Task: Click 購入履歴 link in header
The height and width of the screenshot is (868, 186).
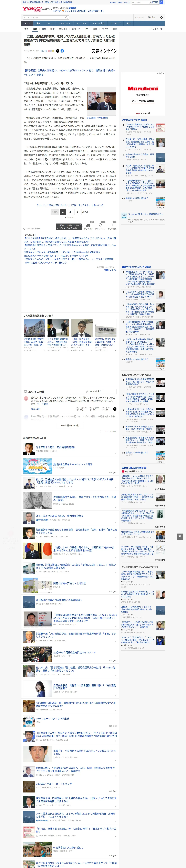Action: (x=152, y=18)
